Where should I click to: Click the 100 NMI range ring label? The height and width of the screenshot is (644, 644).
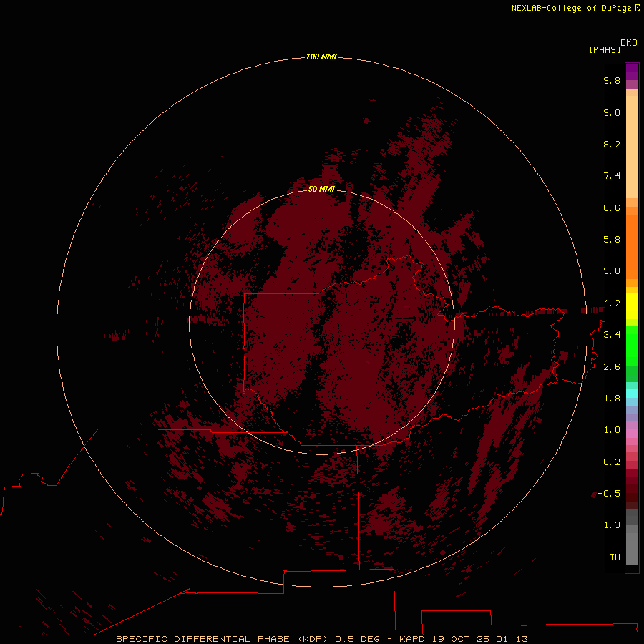321,57
